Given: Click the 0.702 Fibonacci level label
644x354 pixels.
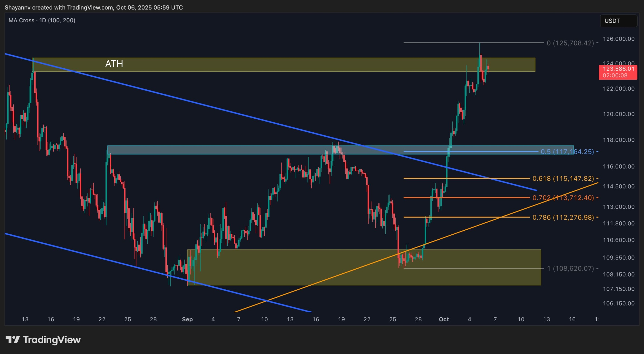Looking at the screenshot, I should 563,198.
